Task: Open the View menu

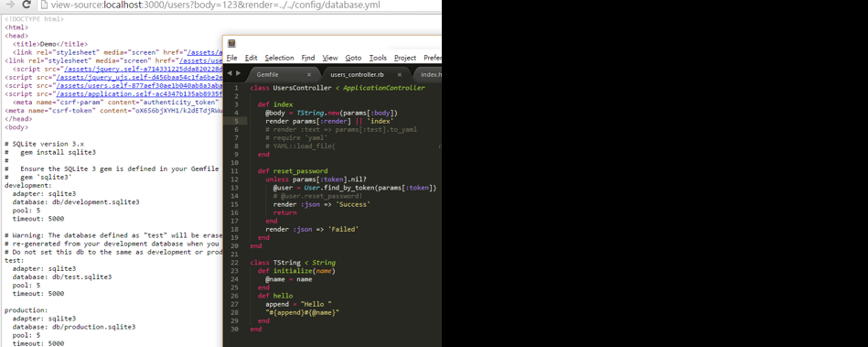Action: point(330,58)
